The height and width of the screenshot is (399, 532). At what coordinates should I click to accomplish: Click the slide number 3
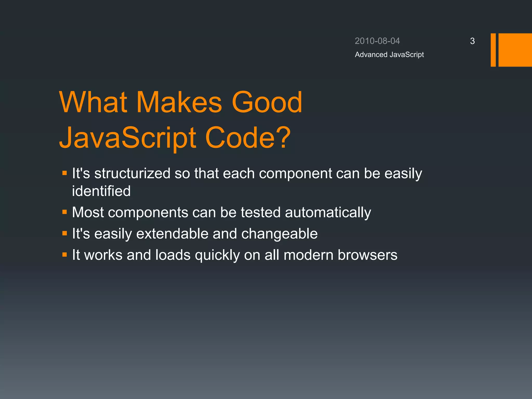tap(472, 41)
